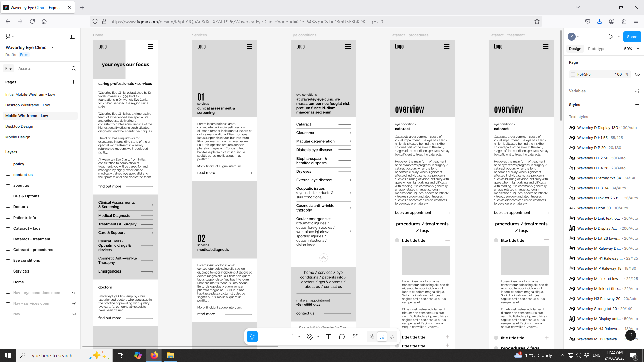
Task: Open play options dropdown arrow
Action: coord(619,37)
